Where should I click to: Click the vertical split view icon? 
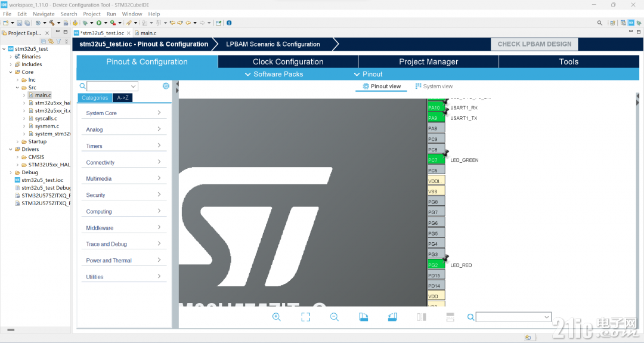coord(422,317)
